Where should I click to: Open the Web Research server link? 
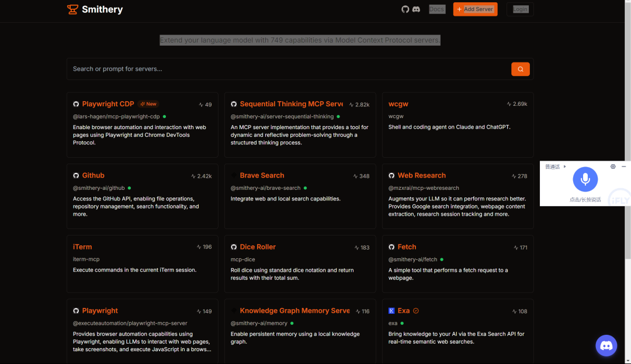click(422, 176)
